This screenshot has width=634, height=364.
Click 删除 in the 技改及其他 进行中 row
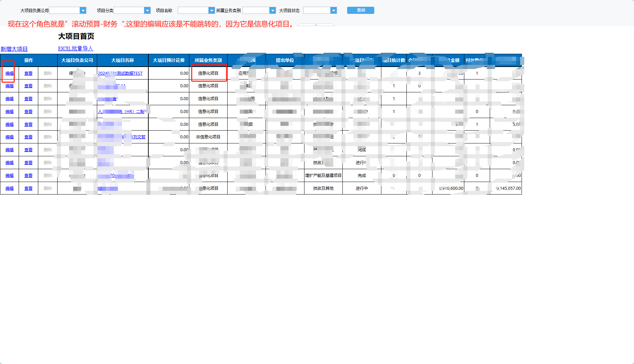point(48,188)
